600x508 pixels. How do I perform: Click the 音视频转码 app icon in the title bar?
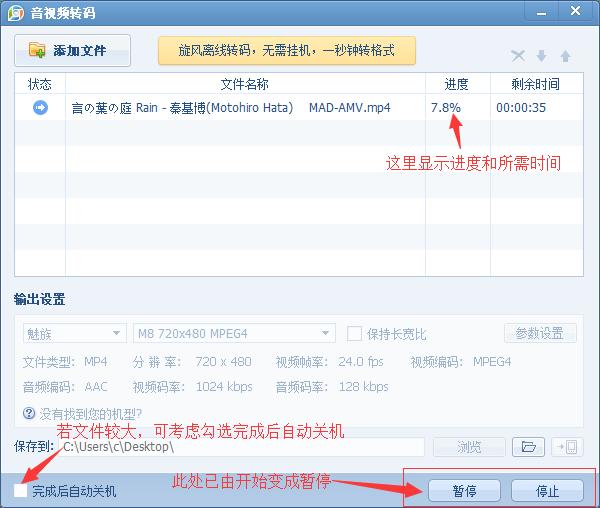(x=16, y=13)
